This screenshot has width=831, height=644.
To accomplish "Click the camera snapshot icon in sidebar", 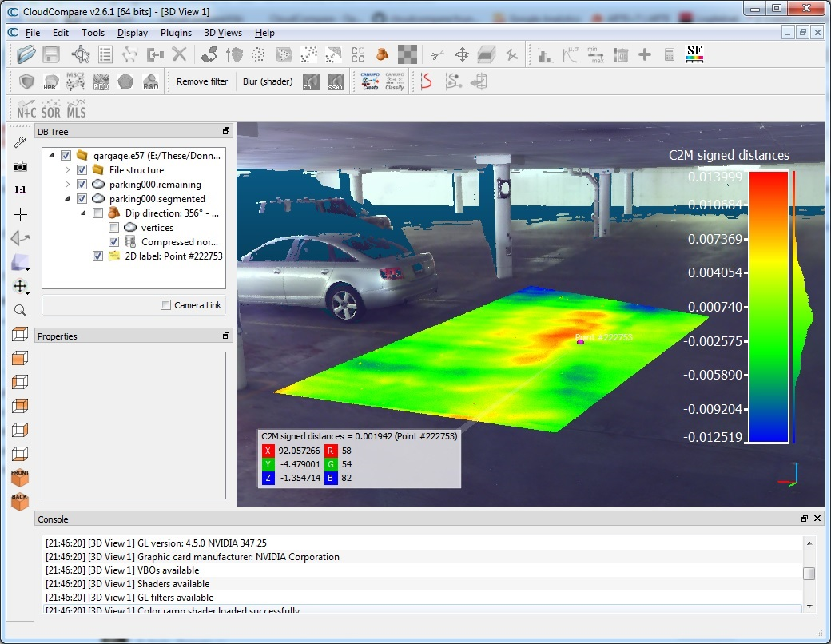I will tap(20, 166).
